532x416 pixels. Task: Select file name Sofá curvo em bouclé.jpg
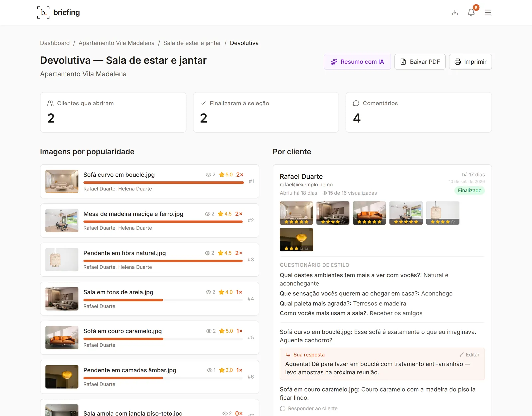pyautogui.click(x=119, y=175)
